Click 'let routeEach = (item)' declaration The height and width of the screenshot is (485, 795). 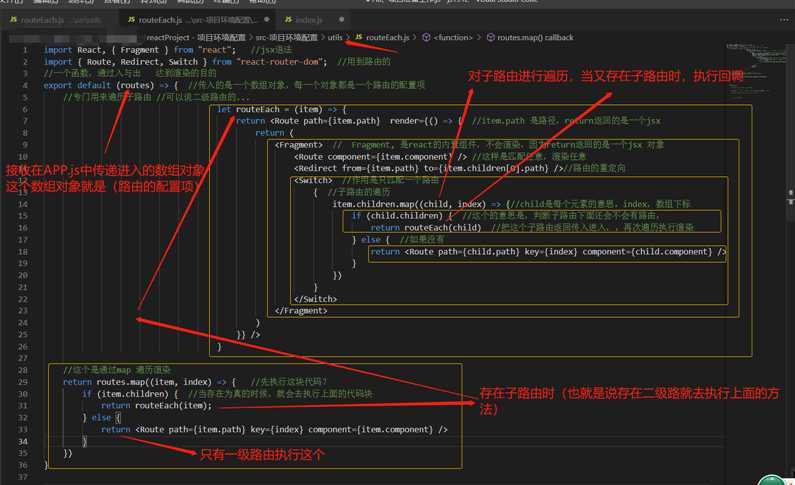point(269,109)
